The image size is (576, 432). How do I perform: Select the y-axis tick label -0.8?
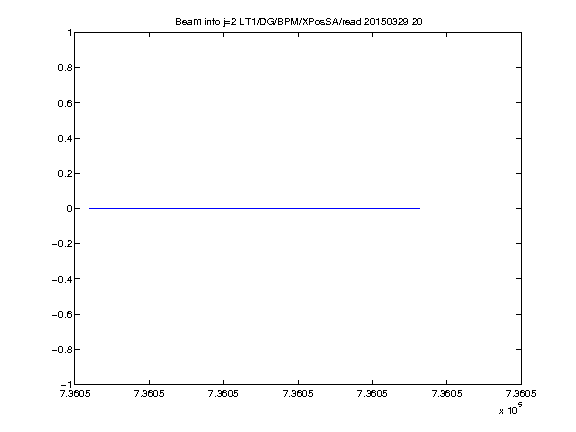[x=61, y=349]
